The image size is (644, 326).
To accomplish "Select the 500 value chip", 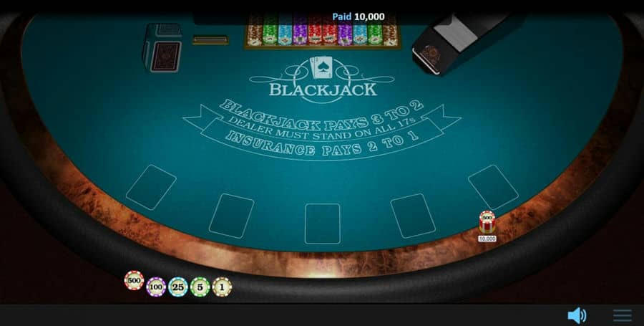I will [134, 280].
